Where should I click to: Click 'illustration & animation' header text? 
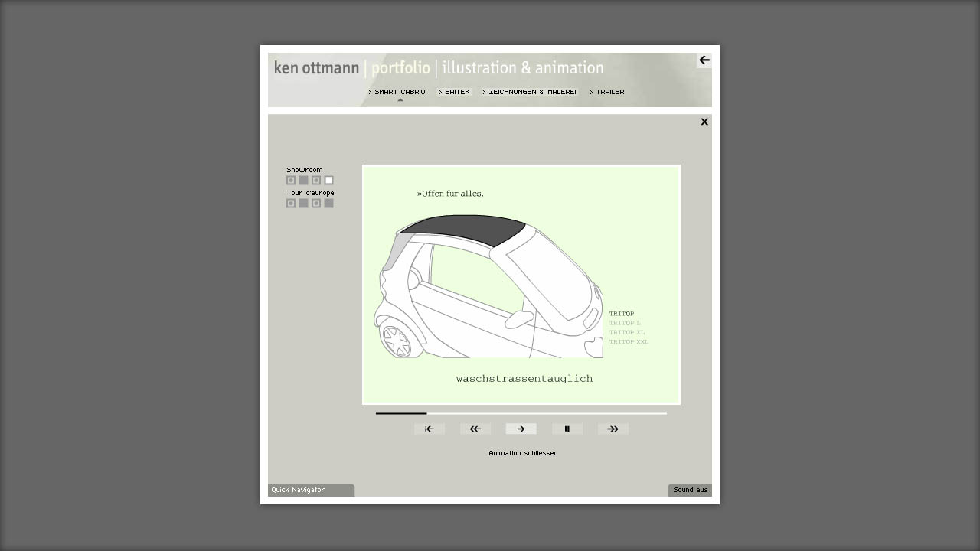[523, 68]
